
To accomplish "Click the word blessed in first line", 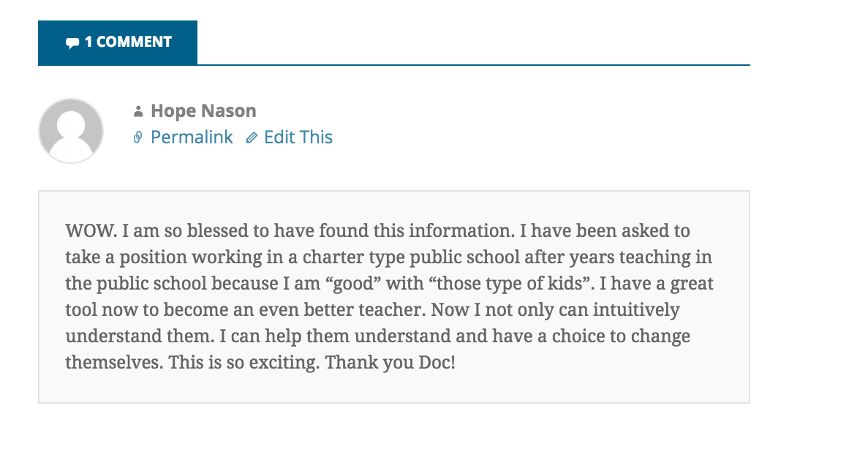I will tap(218, 230).
